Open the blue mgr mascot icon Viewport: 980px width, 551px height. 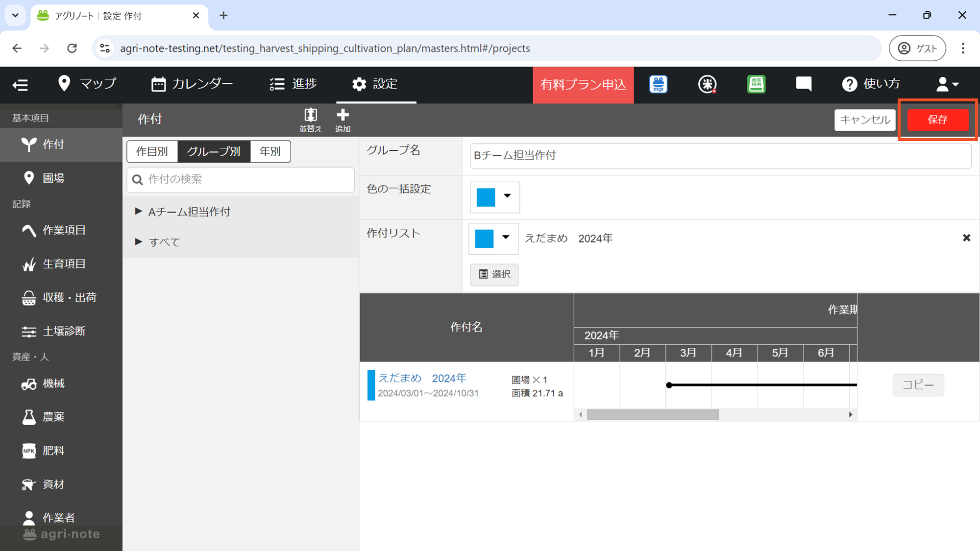658,84
